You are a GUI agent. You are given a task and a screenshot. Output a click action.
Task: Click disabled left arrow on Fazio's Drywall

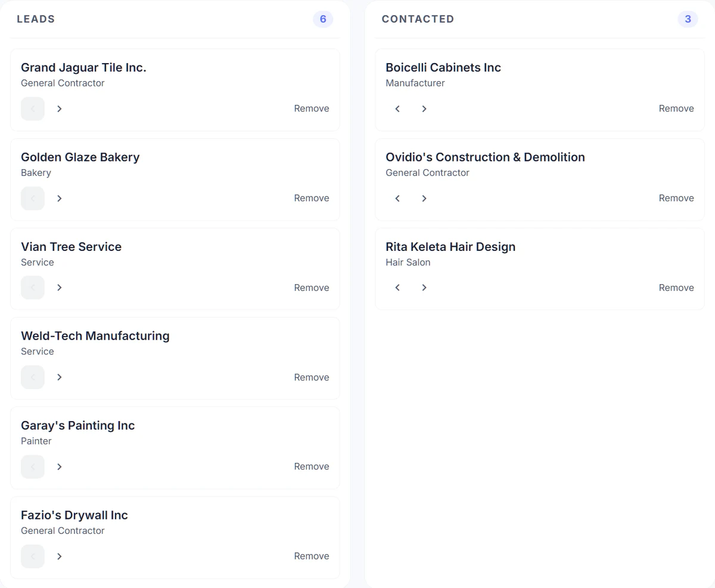tap(33, 556)
